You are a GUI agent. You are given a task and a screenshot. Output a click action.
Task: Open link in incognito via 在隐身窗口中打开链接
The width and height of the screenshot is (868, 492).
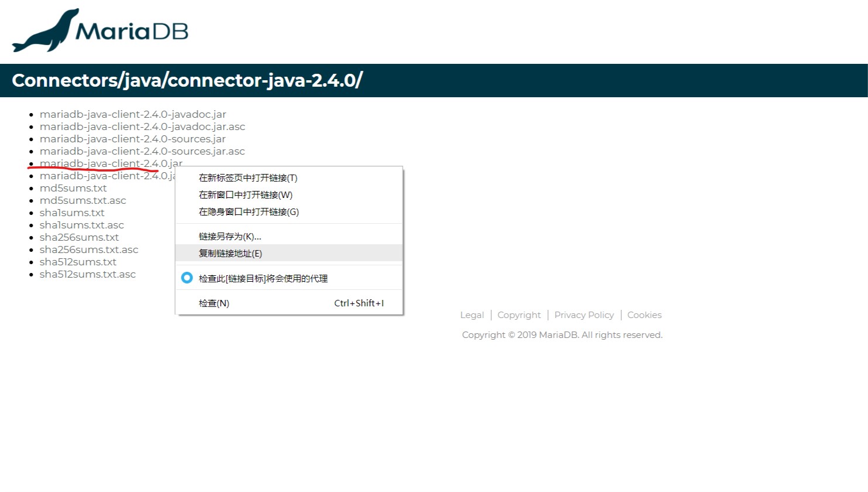pyautogui.click(x=248, y=211)
